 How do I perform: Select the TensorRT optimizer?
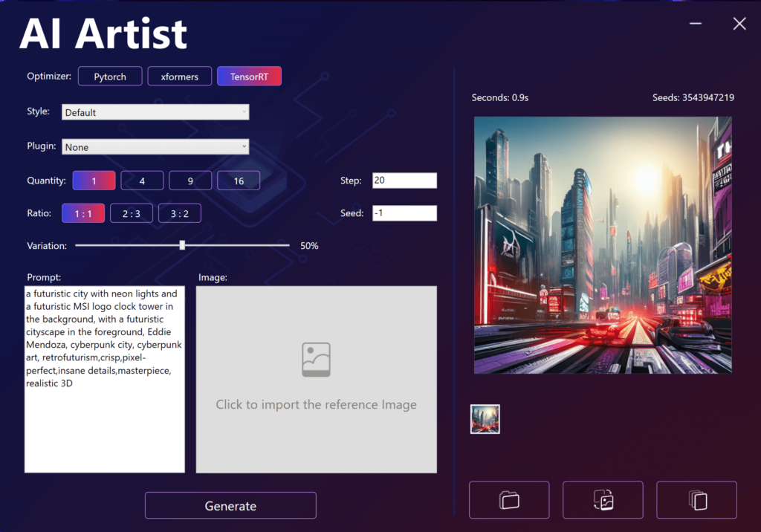coord(249,76)
